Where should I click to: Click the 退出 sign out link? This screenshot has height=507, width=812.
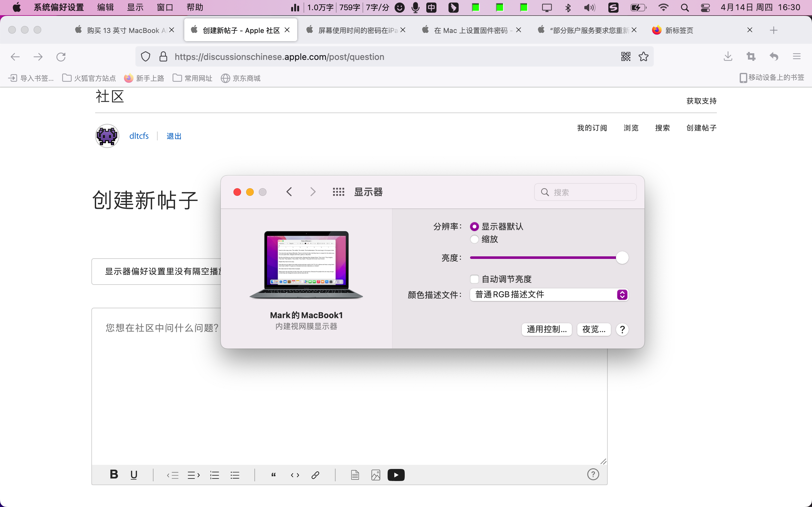[x=174, y=136]
